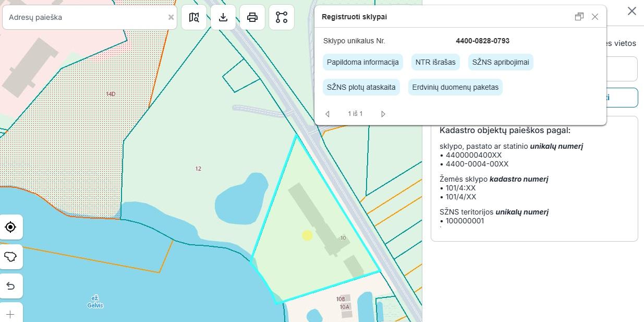Click the print map icon
The height and width of the screenshot is (322, 644).
252,17
